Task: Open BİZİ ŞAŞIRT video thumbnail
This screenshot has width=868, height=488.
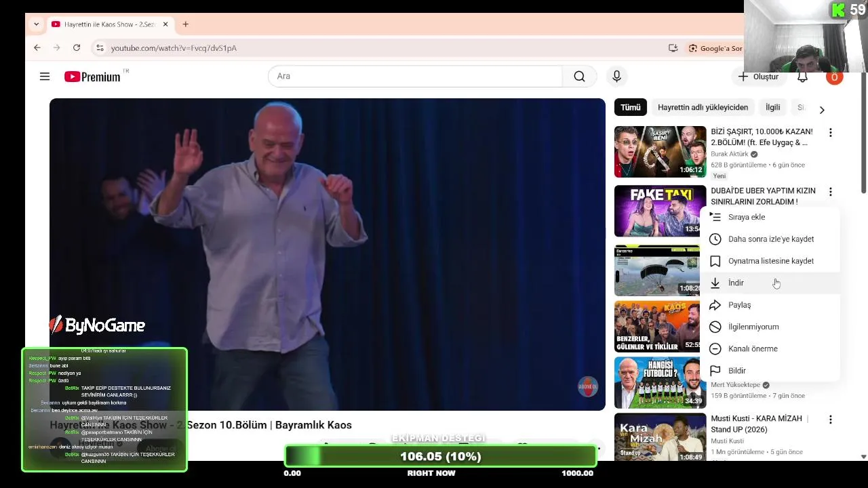Action: pos(660,152)
